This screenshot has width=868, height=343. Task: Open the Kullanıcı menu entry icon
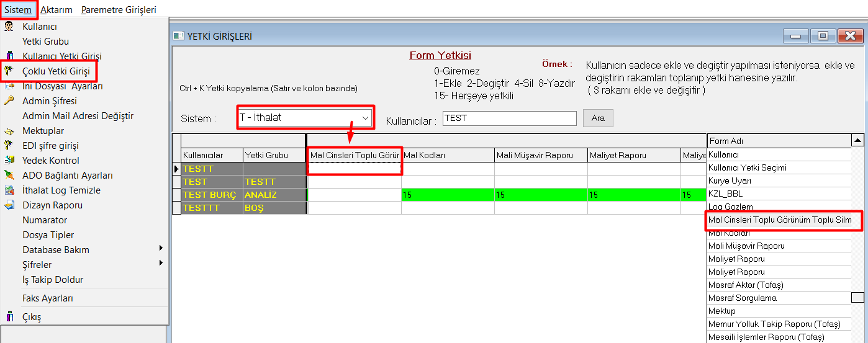click(9, 27)
